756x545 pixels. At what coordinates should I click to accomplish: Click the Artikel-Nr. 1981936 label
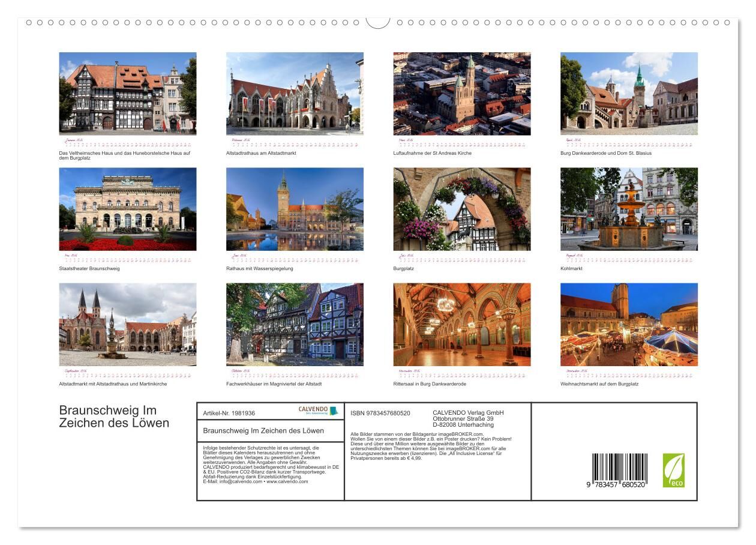(x=229, y=413)
